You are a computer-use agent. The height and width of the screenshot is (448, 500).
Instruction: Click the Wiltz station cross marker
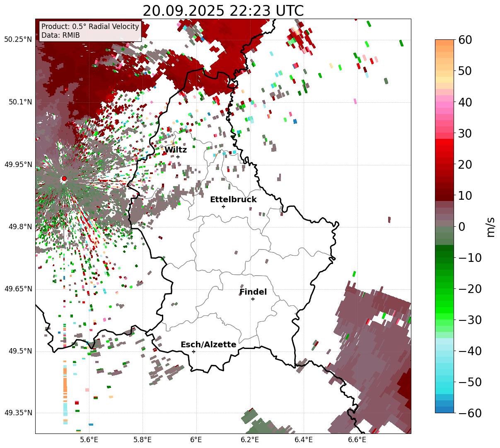point(178,157)
